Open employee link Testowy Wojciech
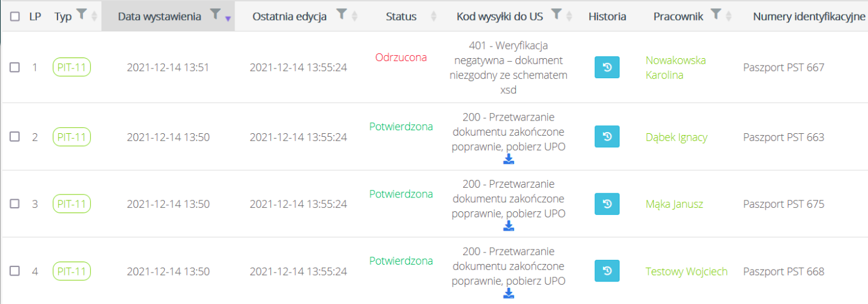868x304 pixels. pyautogui.click(x=686, y=271)
